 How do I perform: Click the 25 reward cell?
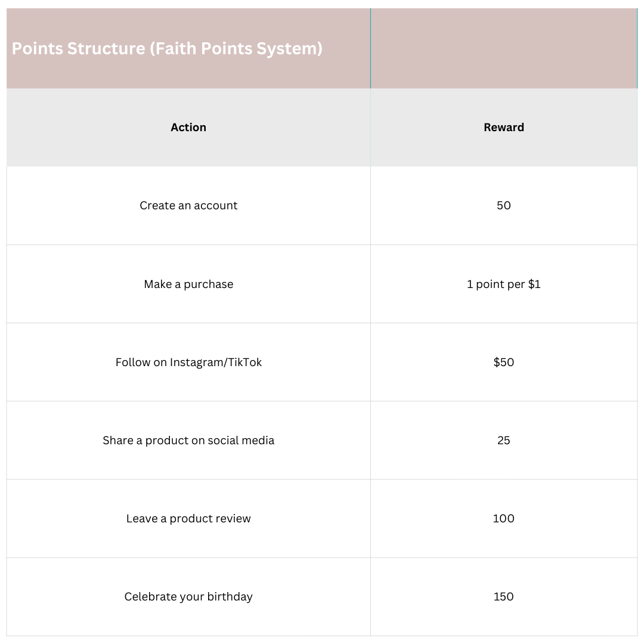click(504, 441)
